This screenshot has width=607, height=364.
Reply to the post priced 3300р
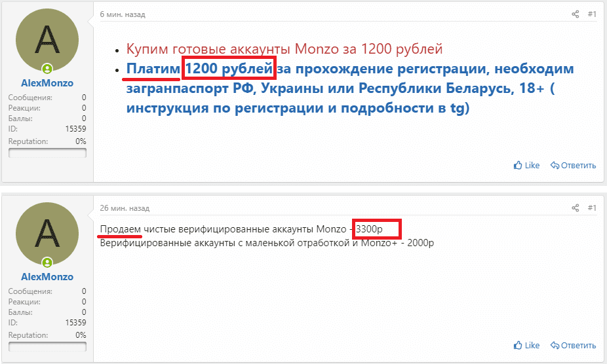click(x=574, y=345)
